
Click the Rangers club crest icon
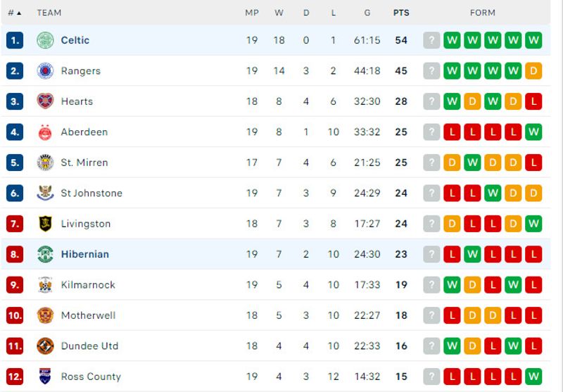45,70
